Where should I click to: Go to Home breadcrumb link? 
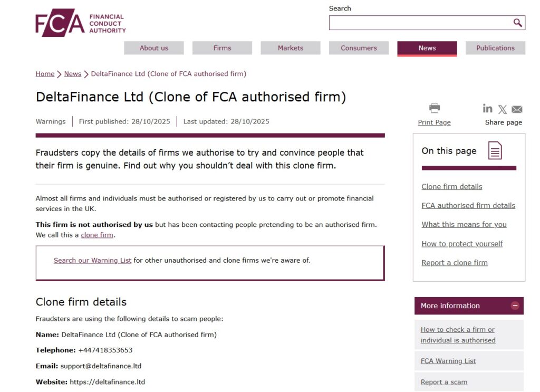pos(45,74)
